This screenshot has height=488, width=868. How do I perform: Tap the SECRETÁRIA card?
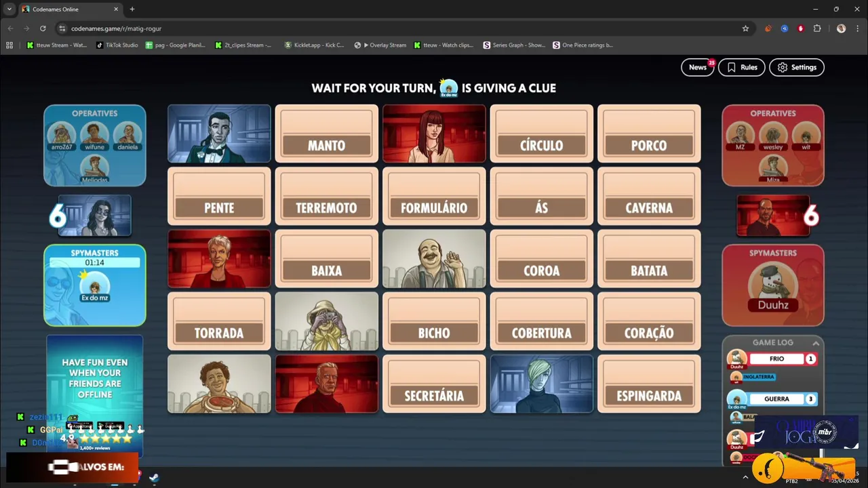click(x=434, y=384)
